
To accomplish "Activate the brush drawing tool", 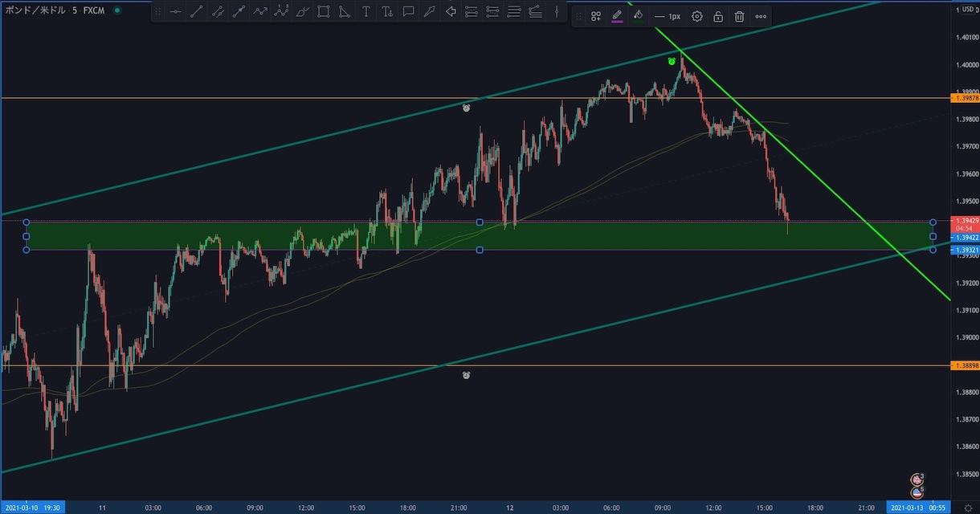I will tap(302, 12).
